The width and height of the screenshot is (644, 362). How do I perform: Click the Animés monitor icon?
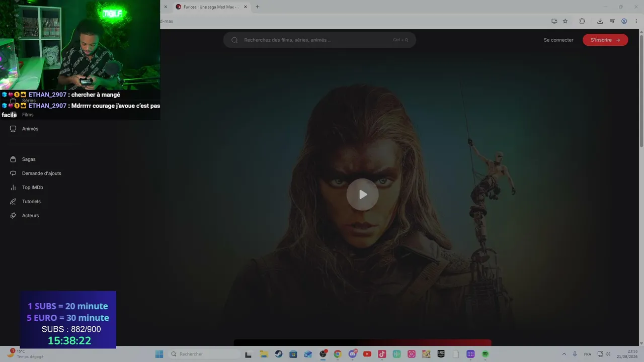click(x=13, y=129)
